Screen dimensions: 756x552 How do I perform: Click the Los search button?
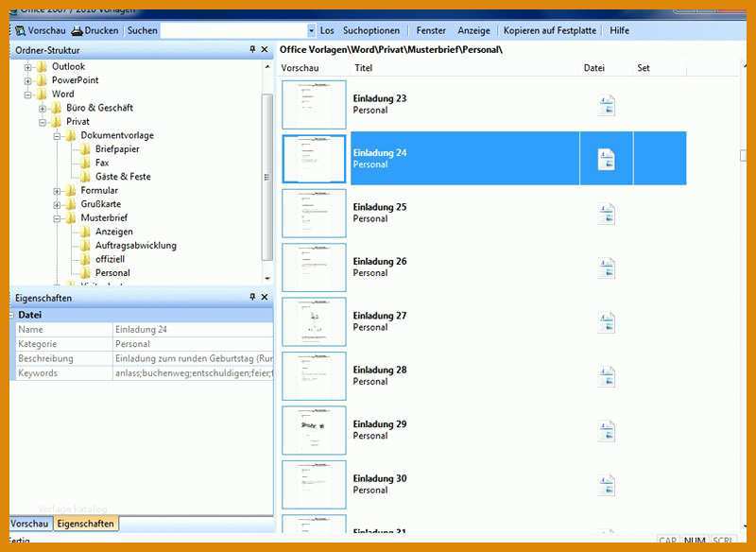[x=327, y=30]
